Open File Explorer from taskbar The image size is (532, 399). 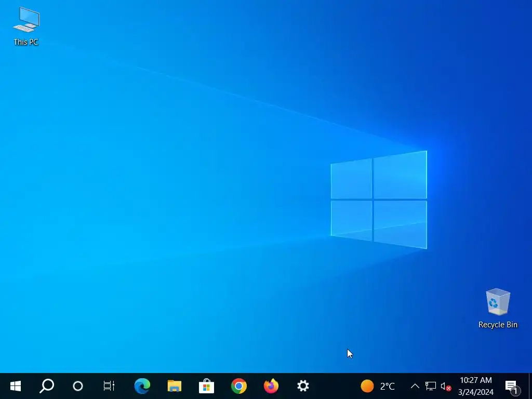(x=175, y=386)
